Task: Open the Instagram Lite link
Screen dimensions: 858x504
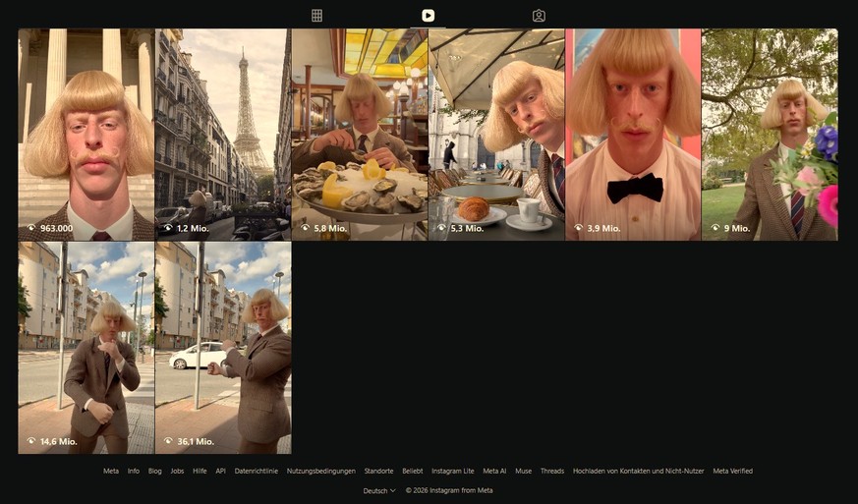Action: click(453, 471)
